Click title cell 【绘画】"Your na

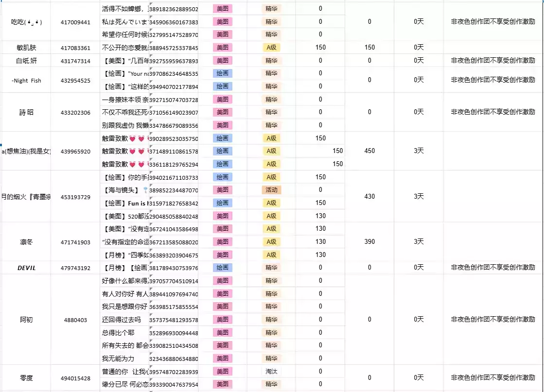[124, 73]
